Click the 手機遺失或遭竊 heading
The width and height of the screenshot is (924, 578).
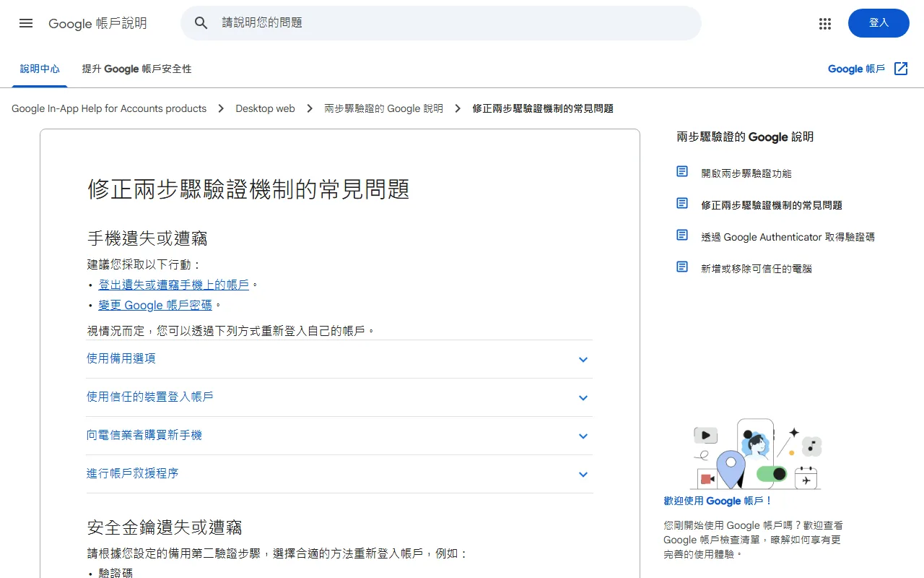point(147,238)
